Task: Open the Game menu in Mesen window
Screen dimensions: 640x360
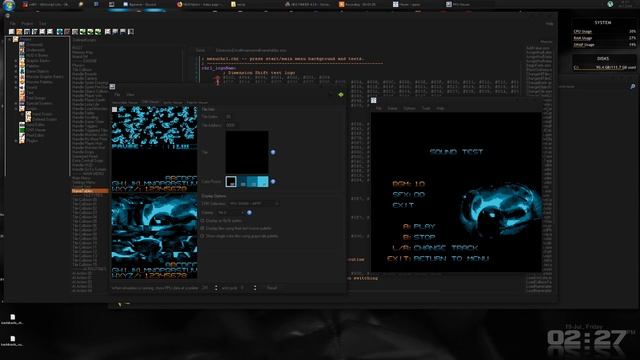Action: tap(392, 109)
